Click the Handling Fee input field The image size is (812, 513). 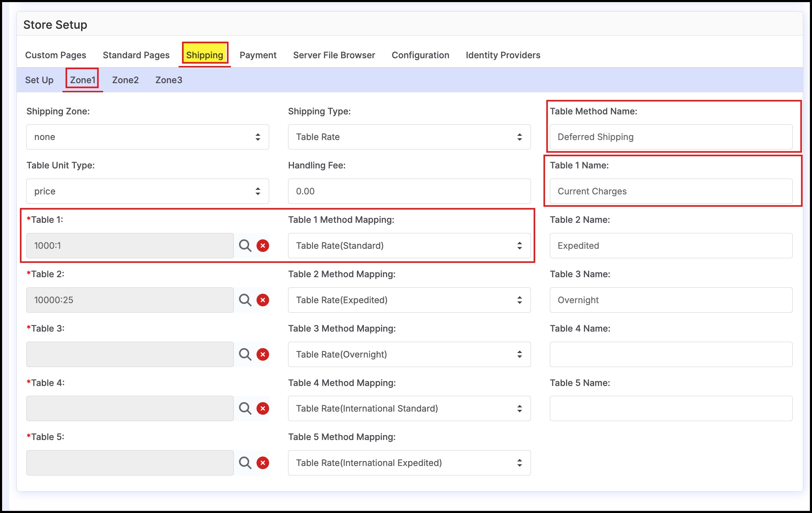point(409,191)
